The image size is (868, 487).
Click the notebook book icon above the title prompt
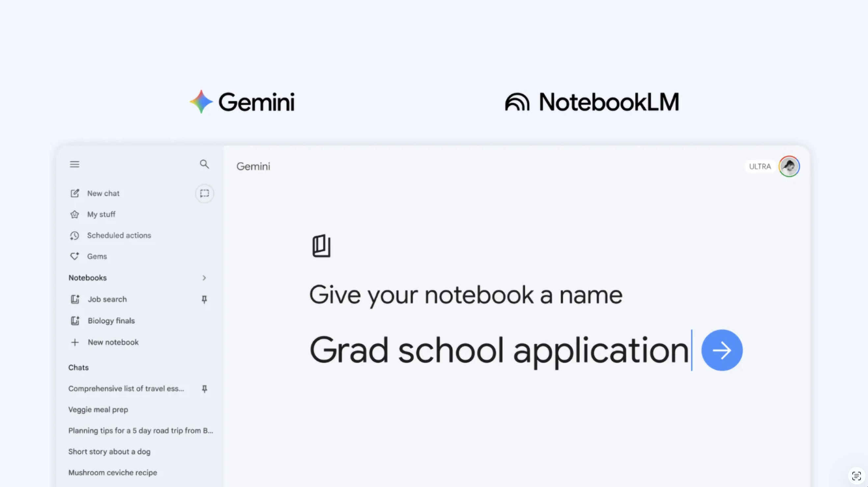click(321, 245)
